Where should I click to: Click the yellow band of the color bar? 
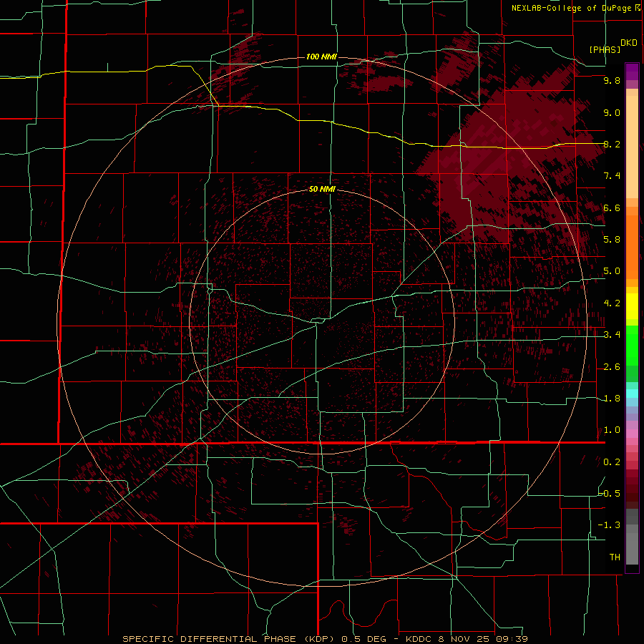[x=632, y=306]
